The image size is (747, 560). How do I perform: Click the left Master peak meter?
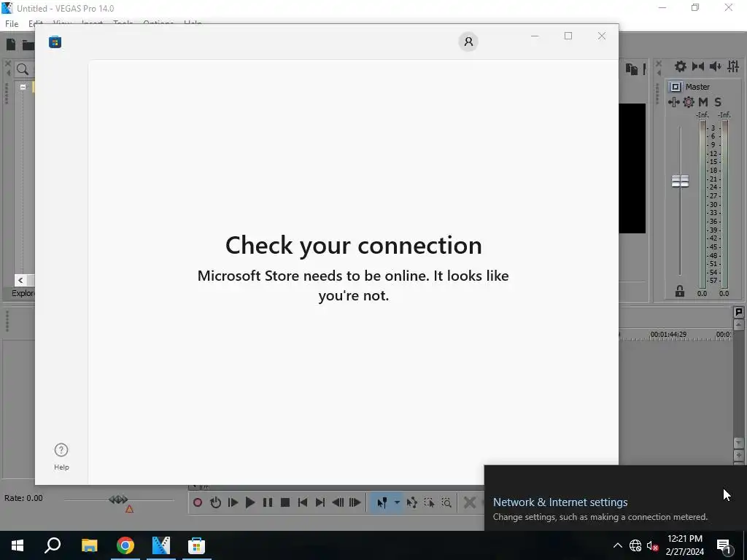(703, 204)
